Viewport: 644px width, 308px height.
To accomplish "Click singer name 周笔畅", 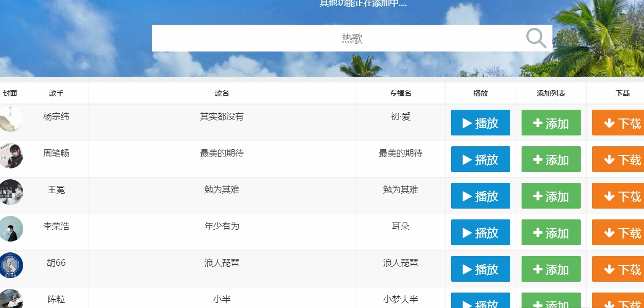I will pyautogui.click(x=57, y=153).
